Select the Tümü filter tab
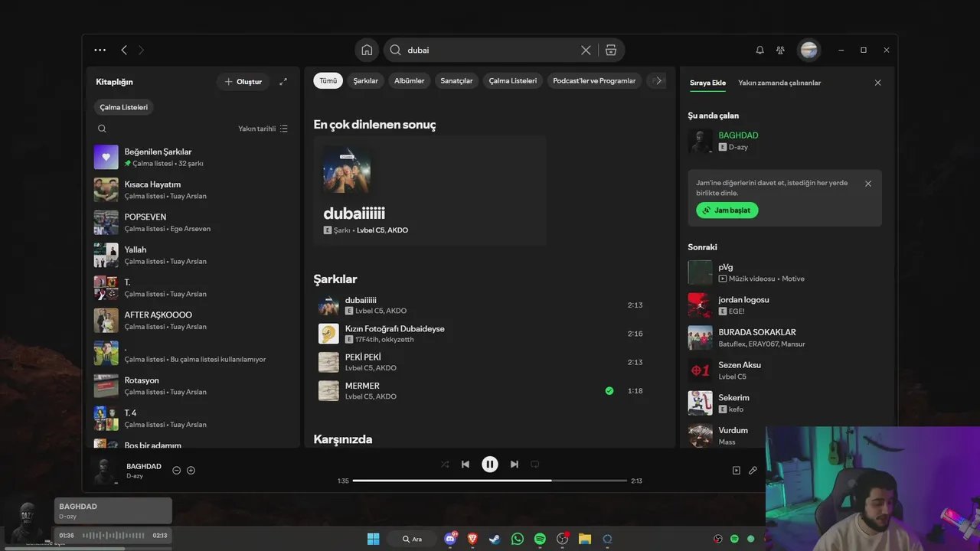Viewport: 980px width, 551px height. [328, 80]
